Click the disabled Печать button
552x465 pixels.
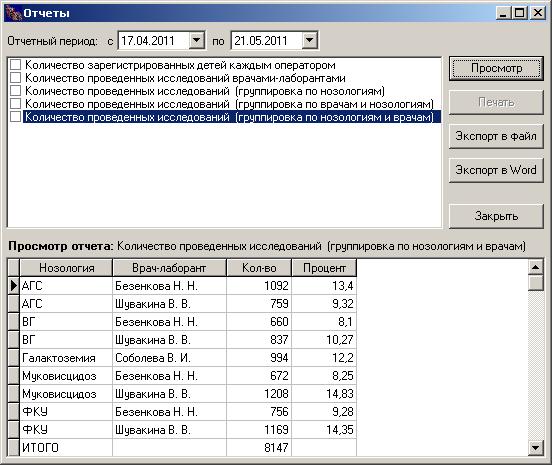496,102
